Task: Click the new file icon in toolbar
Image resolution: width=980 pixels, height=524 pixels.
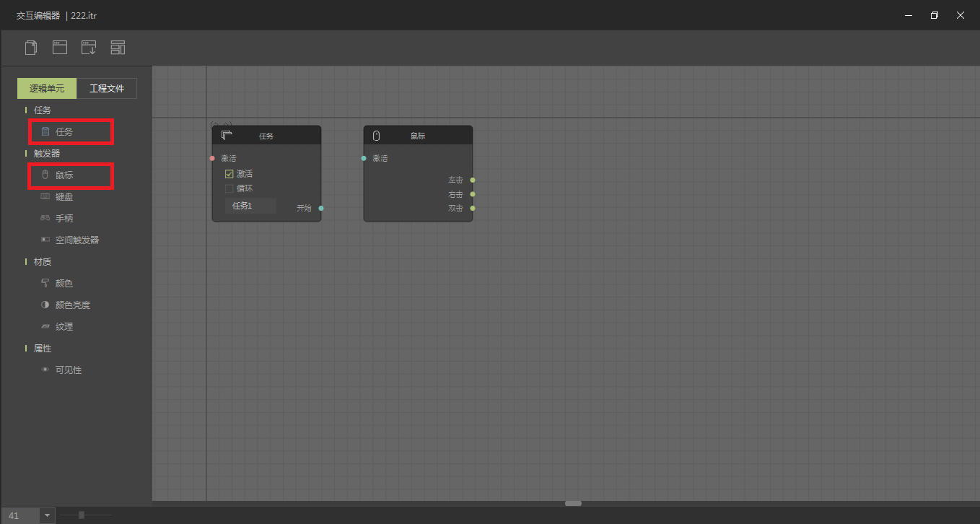Action: 31,48
